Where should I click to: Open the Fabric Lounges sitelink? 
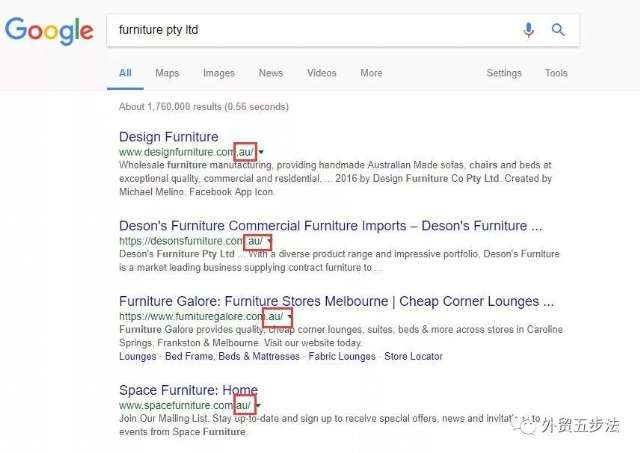point(342,356)
